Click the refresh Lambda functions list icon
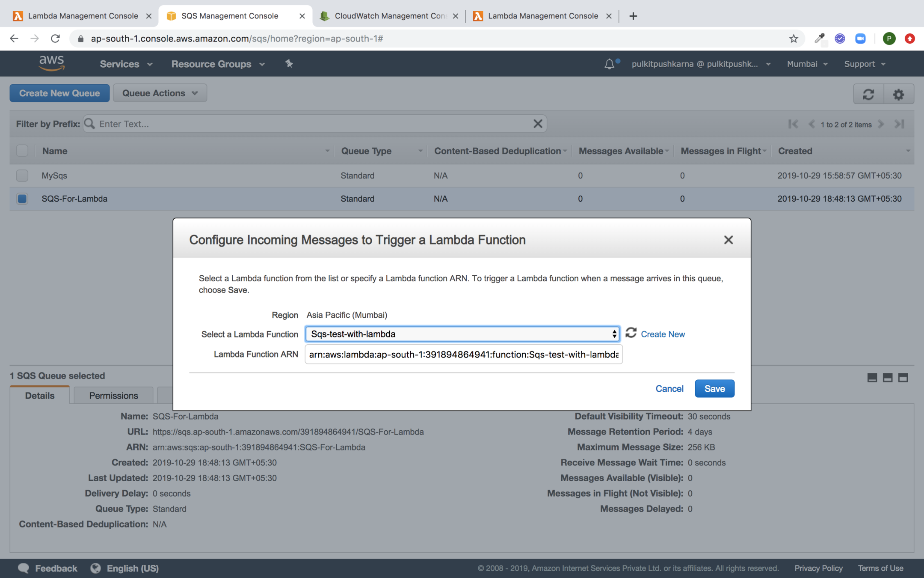This screenshot has height=578, width=924. click(x=631, y=333)
